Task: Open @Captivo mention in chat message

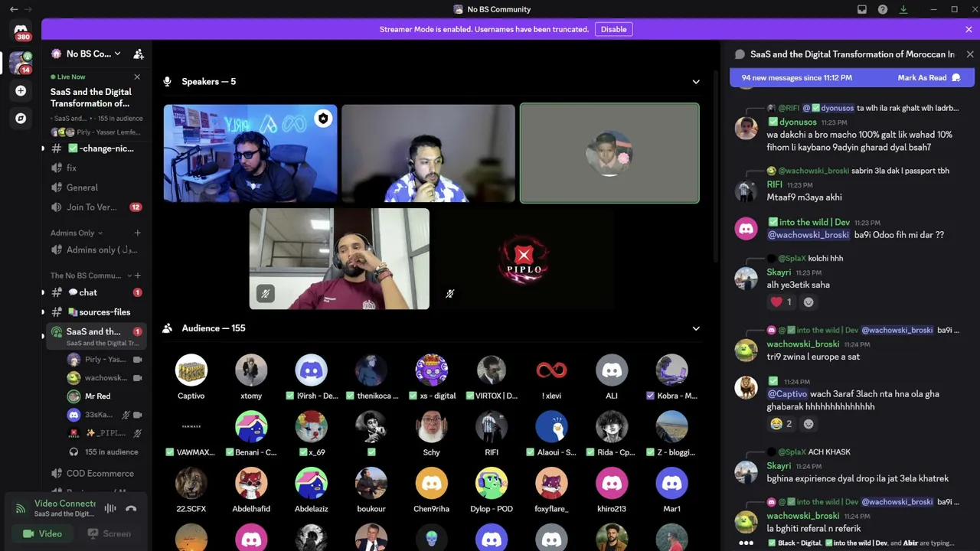Action: [x=787, y=394]
